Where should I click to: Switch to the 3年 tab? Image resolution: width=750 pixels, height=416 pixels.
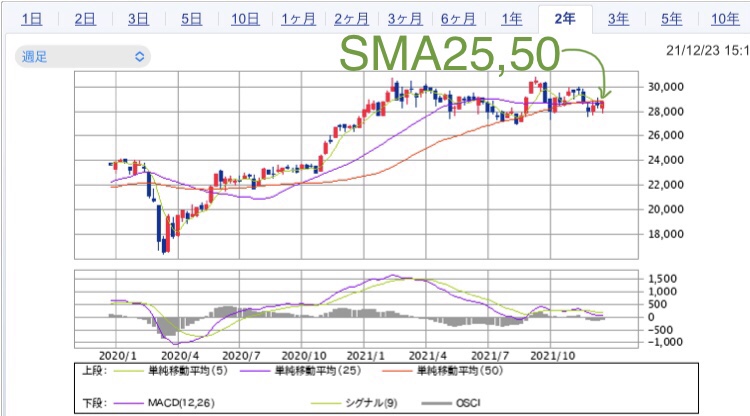[618, 19]
